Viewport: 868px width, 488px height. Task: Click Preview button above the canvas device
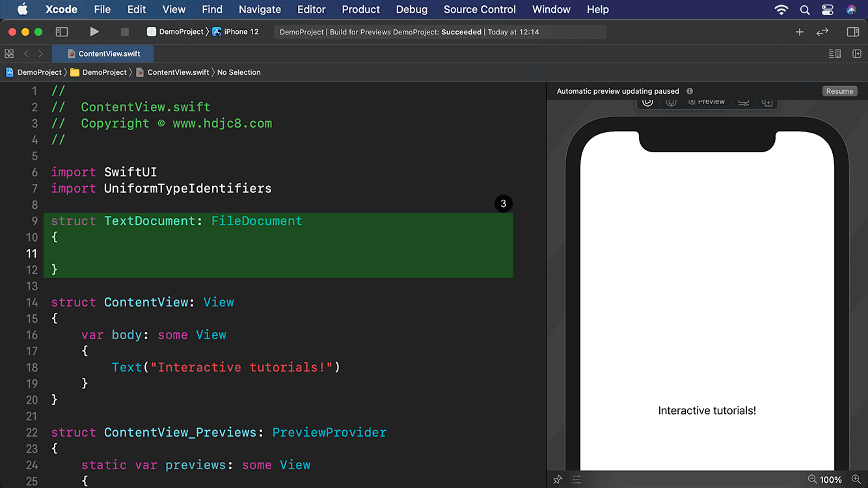(x=707, y=102)
